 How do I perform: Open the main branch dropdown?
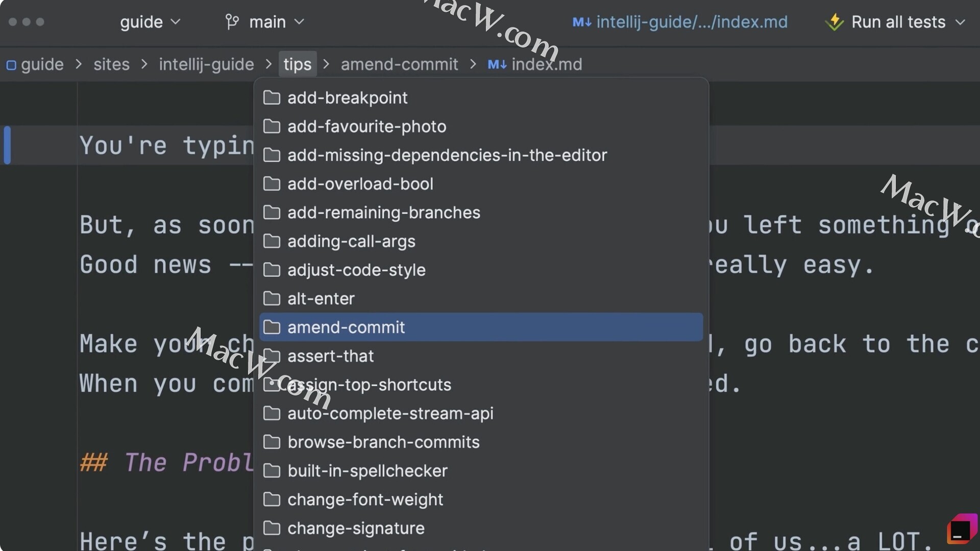click(x=276, y=22)
